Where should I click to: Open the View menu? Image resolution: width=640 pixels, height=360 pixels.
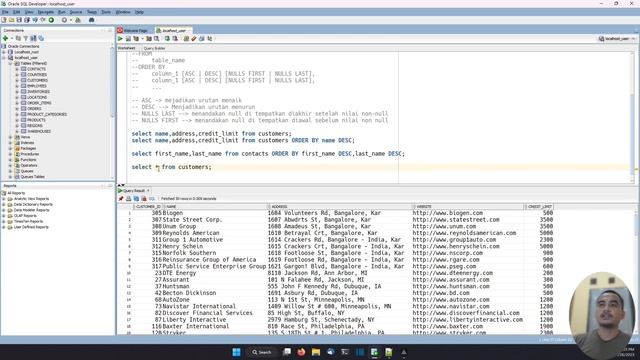(x=29, y=12)
